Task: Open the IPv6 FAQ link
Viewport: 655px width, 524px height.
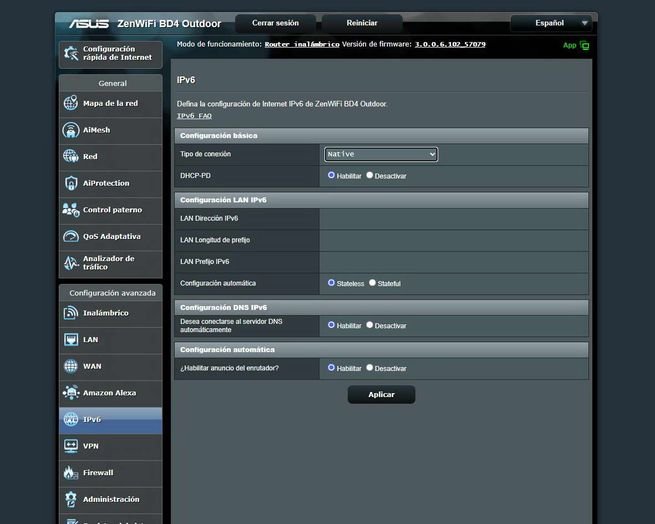Action: click(x=194, y=116)
